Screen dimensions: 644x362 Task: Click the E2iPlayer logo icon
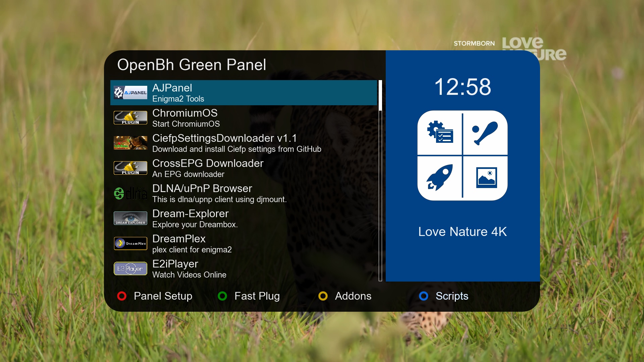tap(130, 268)
